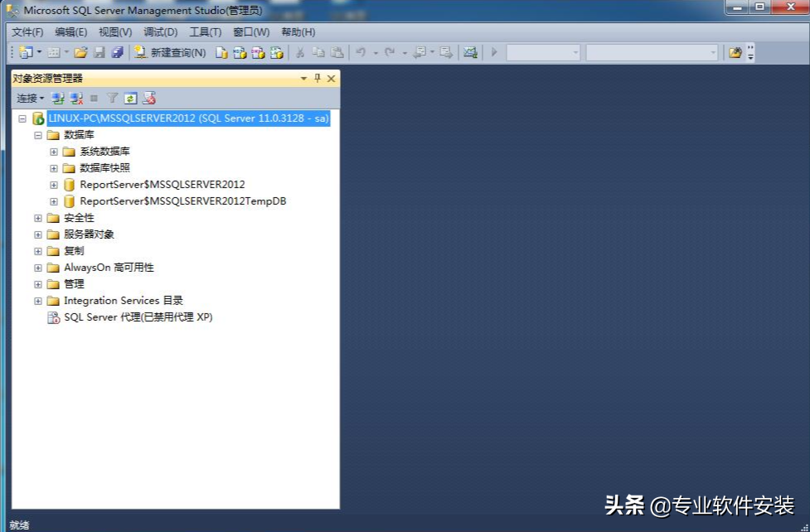
Task: Expand the 安全性 folder
Action: (x=37, y=218)
